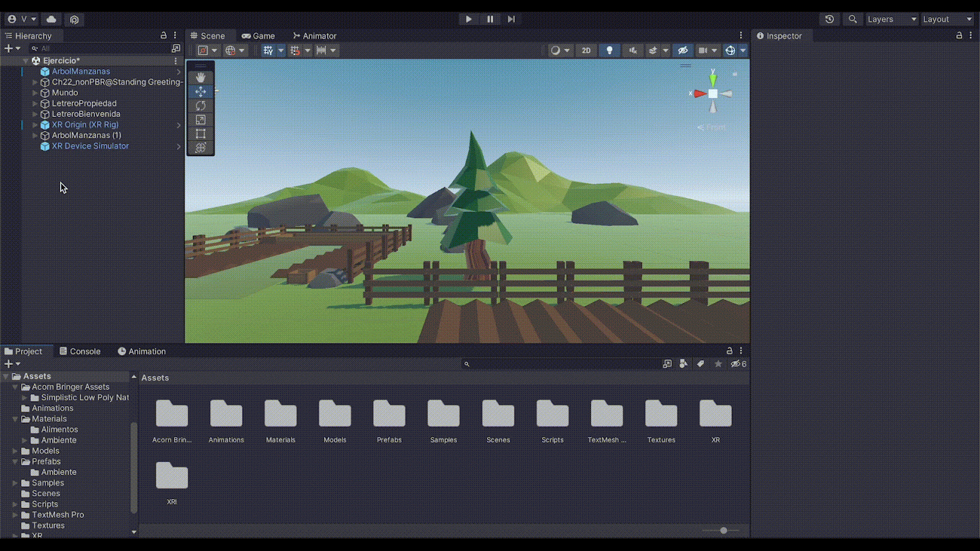The image size is (980, 551).
Task: Open Undo History
Action: (829, 19)
